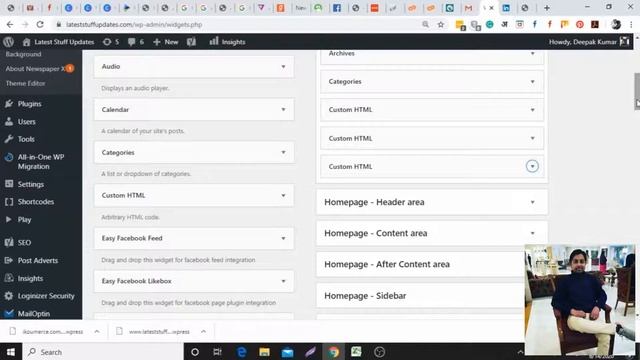The image size is (640, 360).
Task: Open Insights in the sidebar
Action: 30,278
